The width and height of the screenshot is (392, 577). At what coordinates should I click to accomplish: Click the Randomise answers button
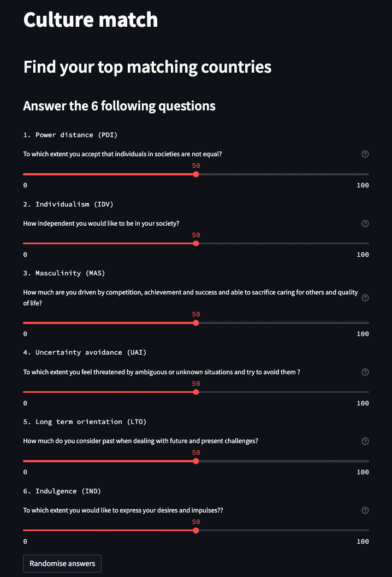(x=62, y=563)
